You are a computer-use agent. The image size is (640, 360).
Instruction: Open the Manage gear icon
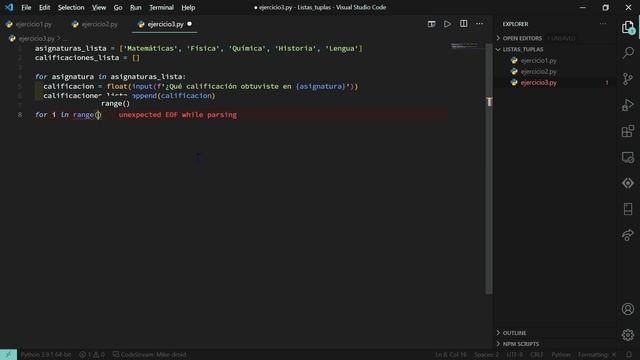pos(628,335)
